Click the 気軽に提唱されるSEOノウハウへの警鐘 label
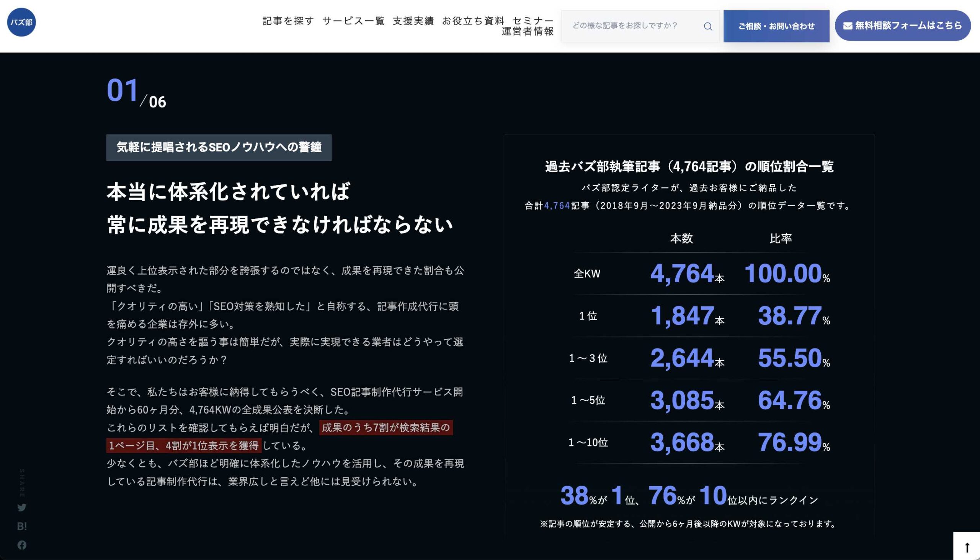Image resolution: width=980 pixels, height=560 pixels. pos(219,147)
